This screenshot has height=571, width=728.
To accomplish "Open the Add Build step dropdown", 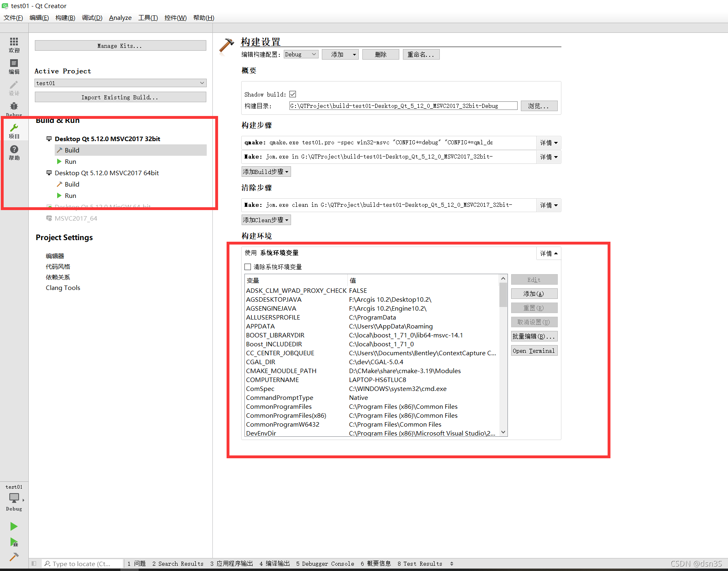I will pos(266,172).
